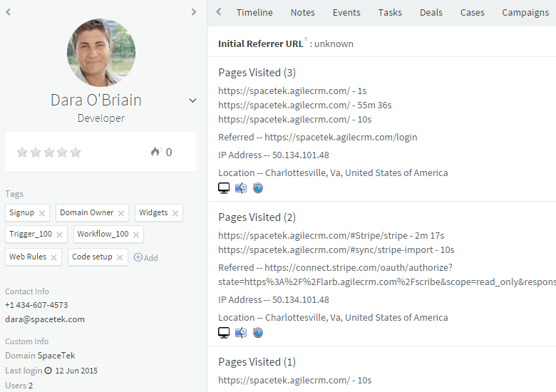The height and width of the screenshot is (392, 556).
Task: Remove the Trigger_100 tag
Action: coord(59,234)
